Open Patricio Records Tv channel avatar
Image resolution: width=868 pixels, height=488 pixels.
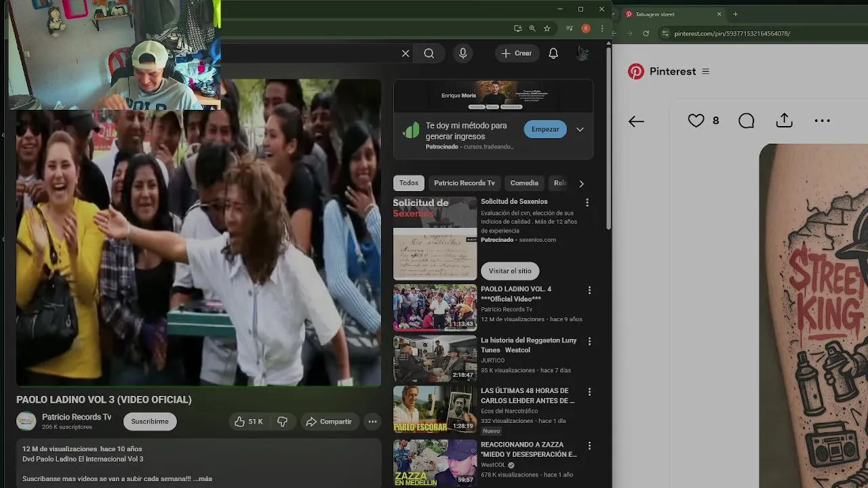[x=26, y=422]
